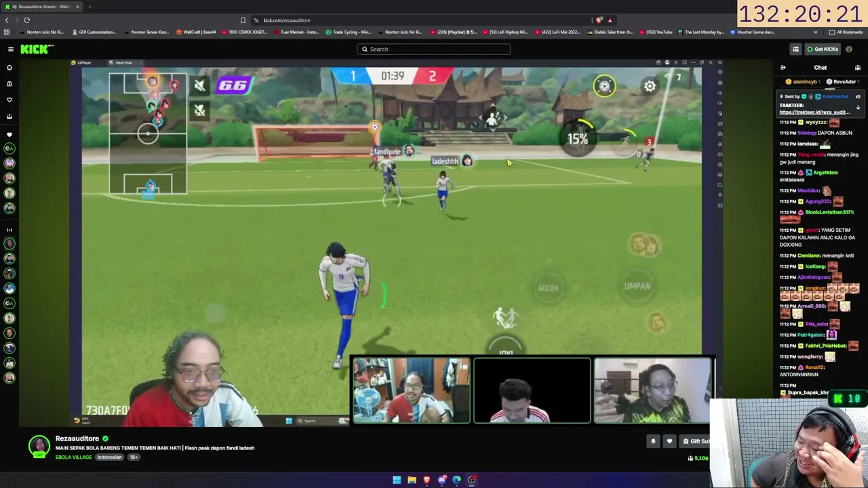Open the Kick sidebar hamburger menu

[10, 49]
